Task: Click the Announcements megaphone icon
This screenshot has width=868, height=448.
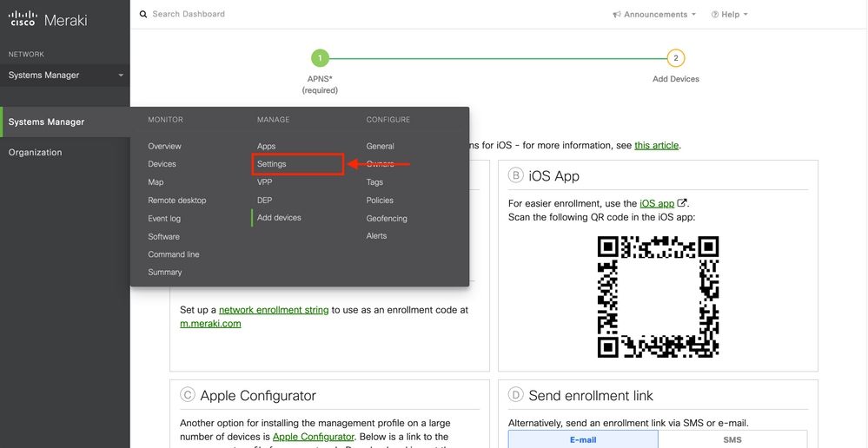Action: 617,15
